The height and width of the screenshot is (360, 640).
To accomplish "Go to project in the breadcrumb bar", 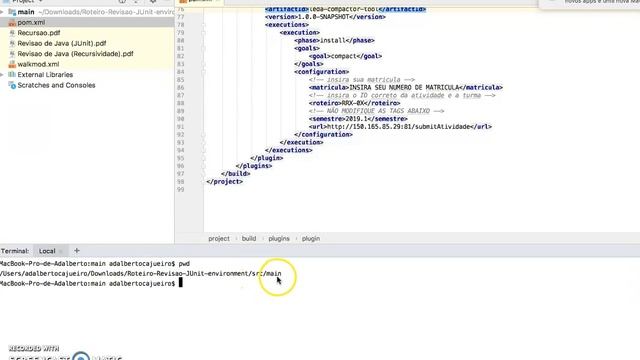I will pos(219,238).
